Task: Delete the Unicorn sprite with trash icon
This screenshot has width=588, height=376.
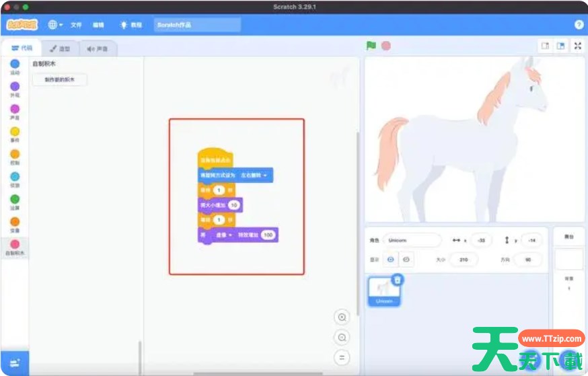Action: coord(397,280)
